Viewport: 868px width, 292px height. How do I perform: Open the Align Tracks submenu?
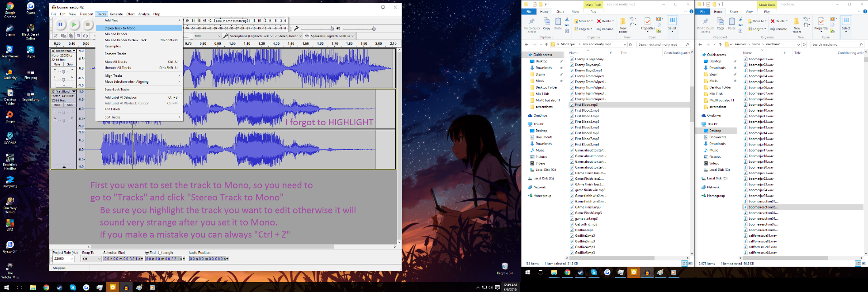(139, 75)
